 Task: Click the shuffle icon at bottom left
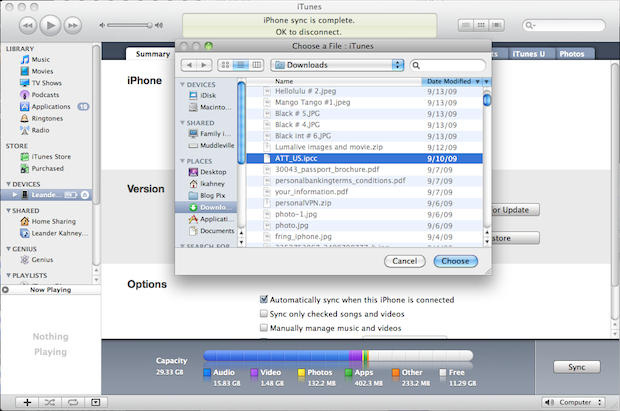coord(47,402)
